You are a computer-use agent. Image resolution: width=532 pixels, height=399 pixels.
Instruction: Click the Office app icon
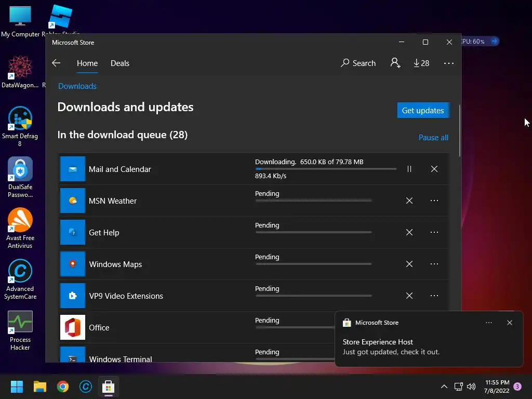(73, 327)
